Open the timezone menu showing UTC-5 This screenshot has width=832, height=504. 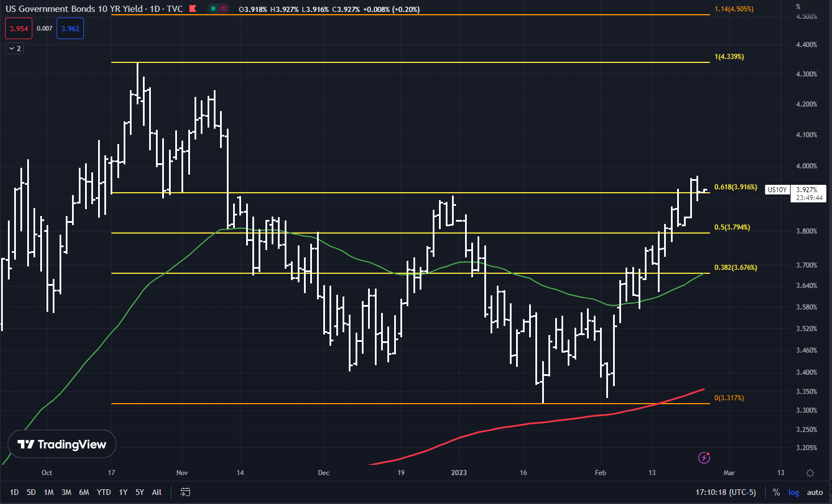tap(725, 492)
